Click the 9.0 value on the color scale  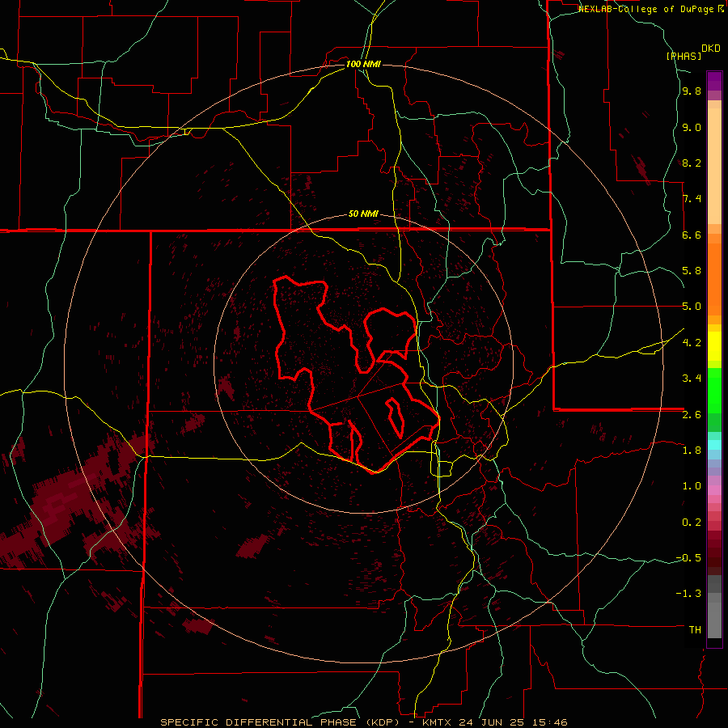click(692, 127)
